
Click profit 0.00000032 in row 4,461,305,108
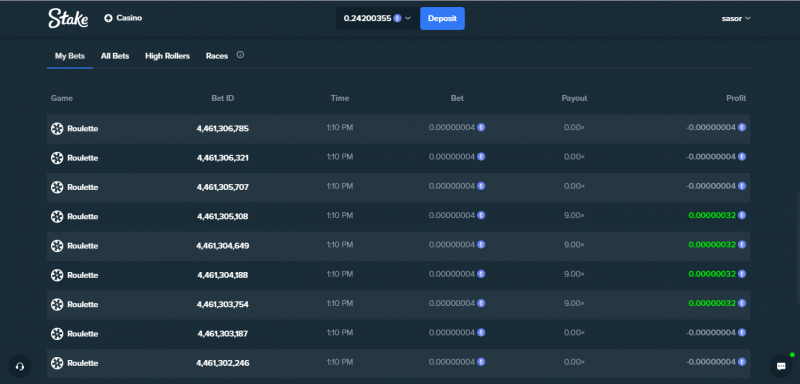tap(712, 215)
